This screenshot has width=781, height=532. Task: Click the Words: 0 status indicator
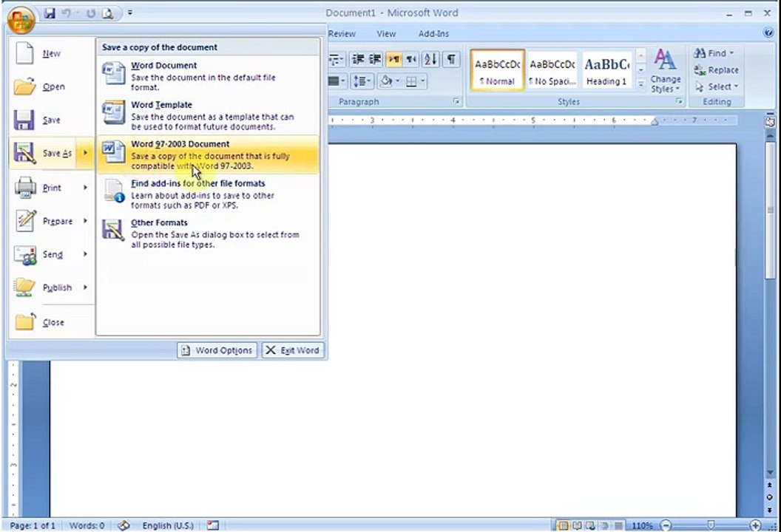[x=87, y=525]
